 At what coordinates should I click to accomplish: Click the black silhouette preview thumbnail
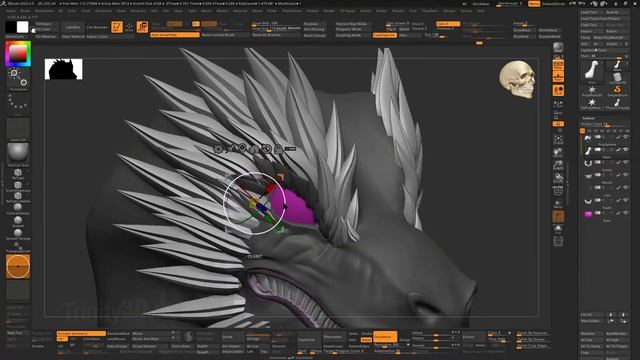tap(64, 69)
